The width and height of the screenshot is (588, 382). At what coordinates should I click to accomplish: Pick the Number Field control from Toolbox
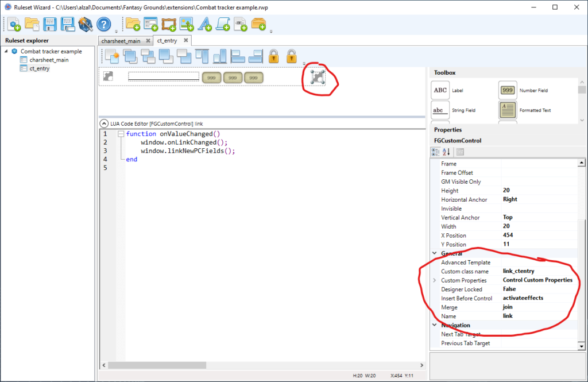coord(508,90)
